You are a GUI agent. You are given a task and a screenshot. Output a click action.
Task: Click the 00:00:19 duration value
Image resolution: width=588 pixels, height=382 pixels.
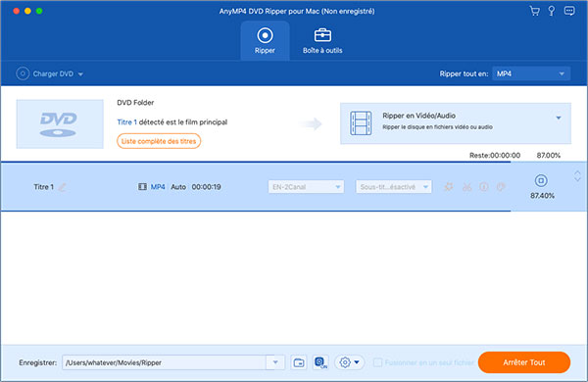(x=206, y=187)
